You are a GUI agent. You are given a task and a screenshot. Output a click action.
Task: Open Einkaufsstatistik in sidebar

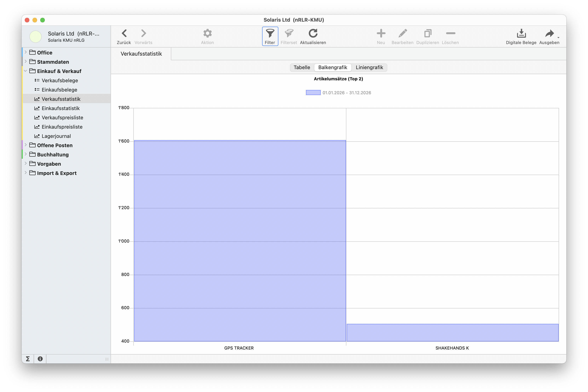point(61,108)
